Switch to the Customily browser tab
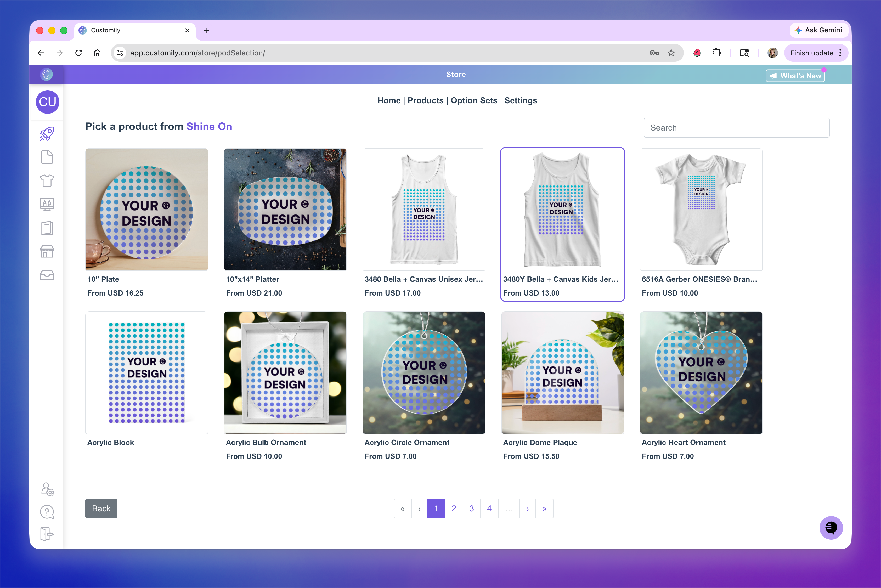 135,30
